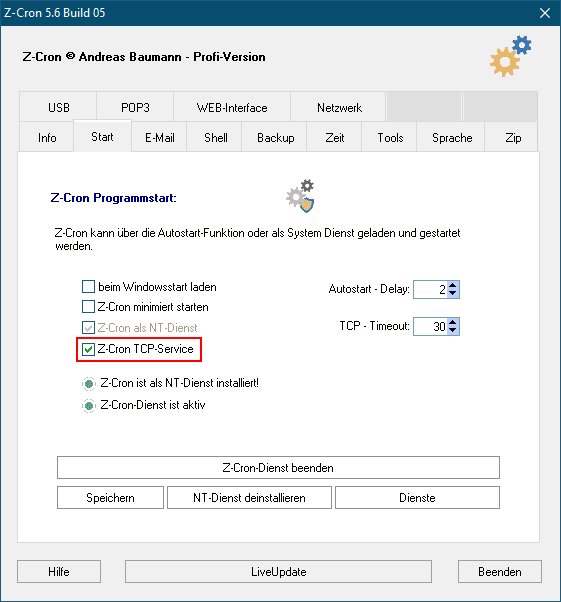Click the Z-Cron-Dienst beenden button
This screenshot has width=561, height=602.
[x=278, y=467]
